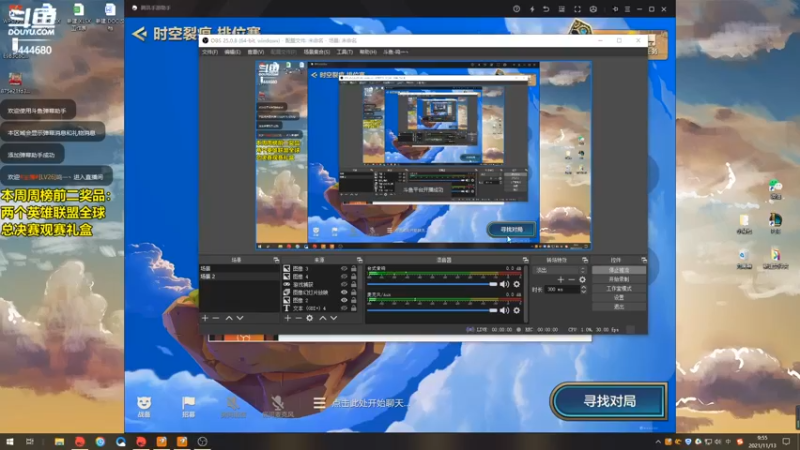This screenshot has width=800, height=450.
Task: Open the 查看(V) menu in OBS
Action: coord(256,52)
